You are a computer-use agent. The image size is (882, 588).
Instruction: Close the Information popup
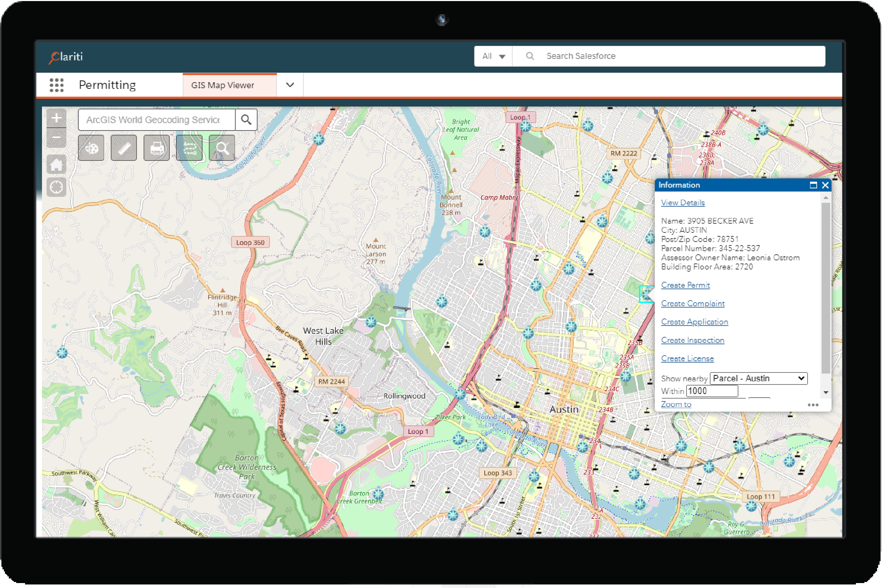coord(825,185)
